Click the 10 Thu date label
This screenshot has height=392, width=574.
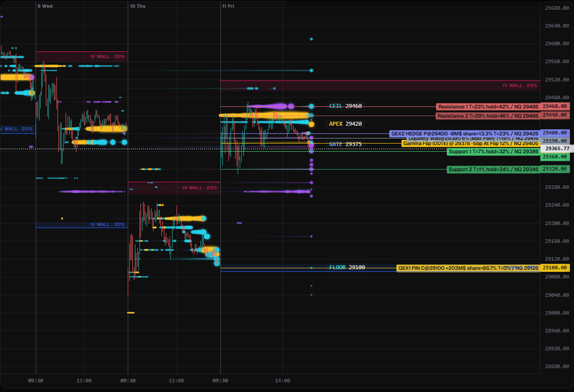point(137,6)
